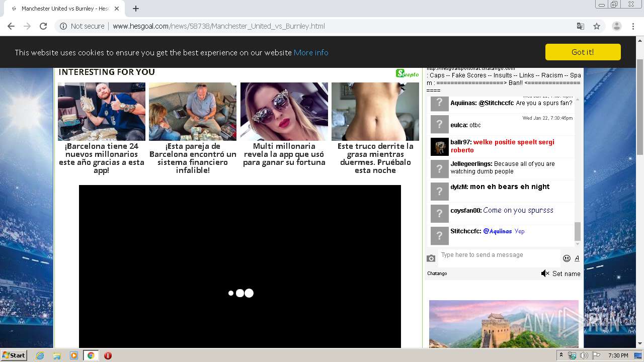Open the More info cookies link
This screenshot has height=362, width=644.
[311, 52]
